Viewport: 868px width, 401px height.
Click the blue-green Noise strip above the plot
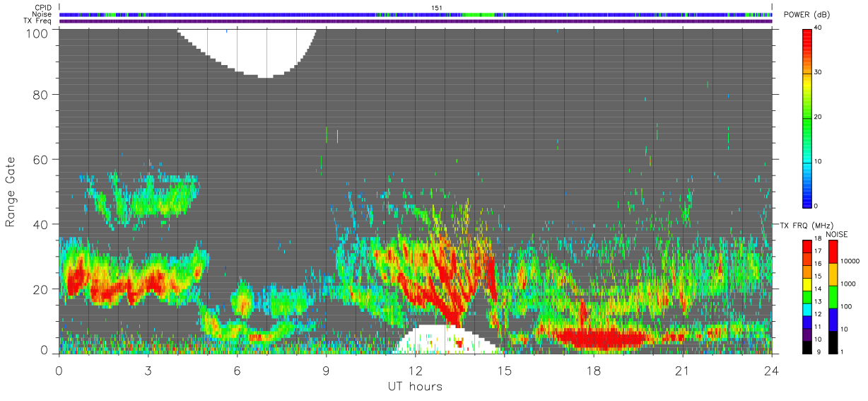click(x=416, y=14)
